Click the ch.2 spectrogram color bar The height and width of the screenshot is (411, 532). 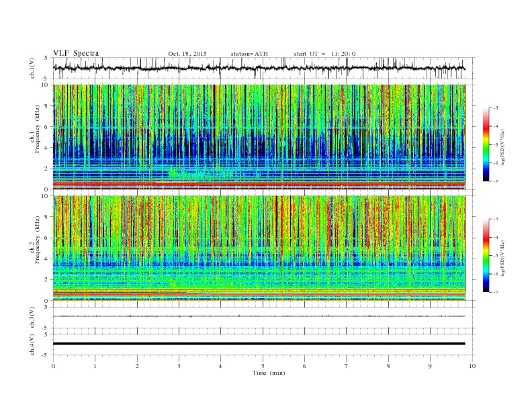(x=486, y=255)
